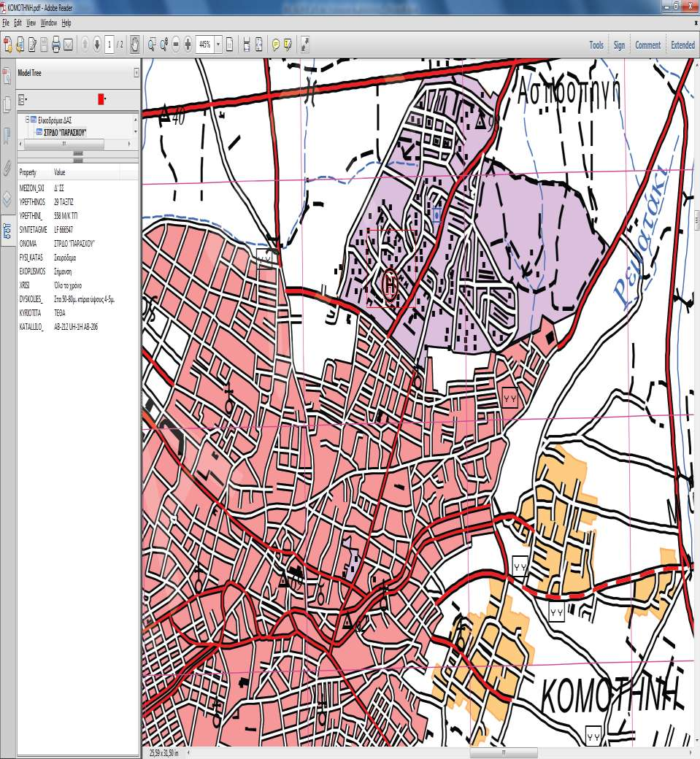
Task: Go to next page with down arrow
Action: (97, 45)
